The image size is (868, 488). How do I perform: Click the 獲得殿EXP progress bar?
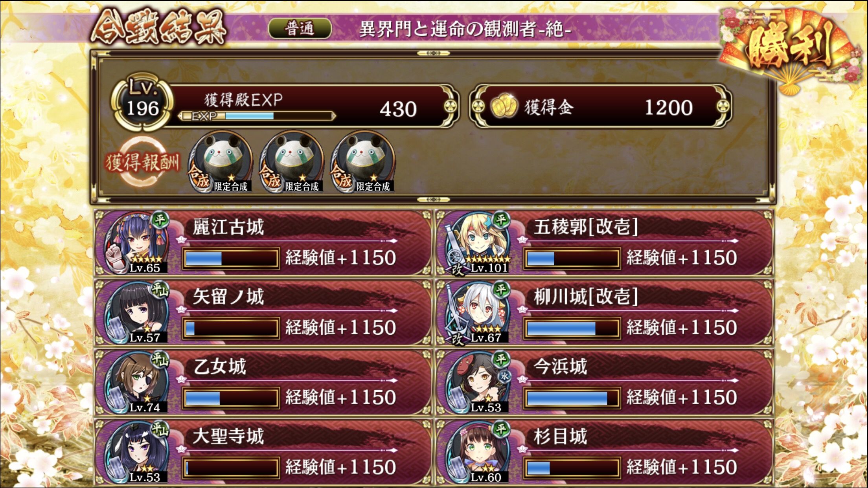[x=256, y=116]
